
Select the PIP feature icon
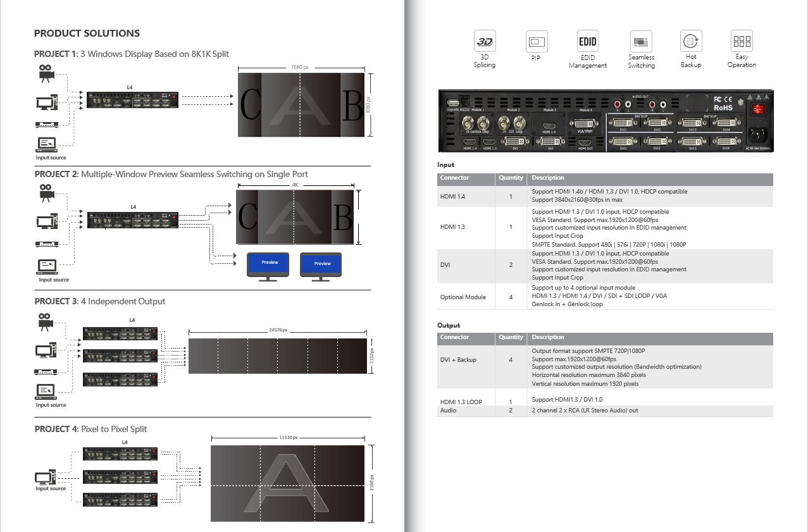click(x=537, y=41)
